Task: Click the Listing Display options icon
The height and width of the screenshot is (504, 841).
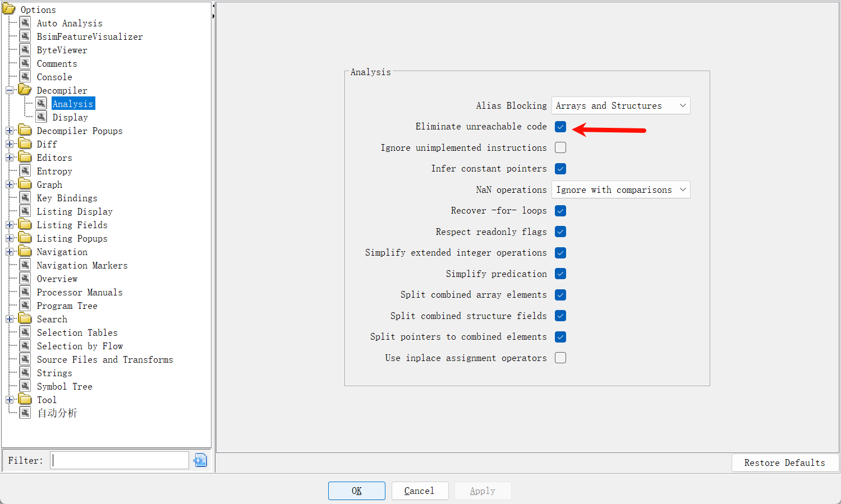Action: tap(25, 211)
